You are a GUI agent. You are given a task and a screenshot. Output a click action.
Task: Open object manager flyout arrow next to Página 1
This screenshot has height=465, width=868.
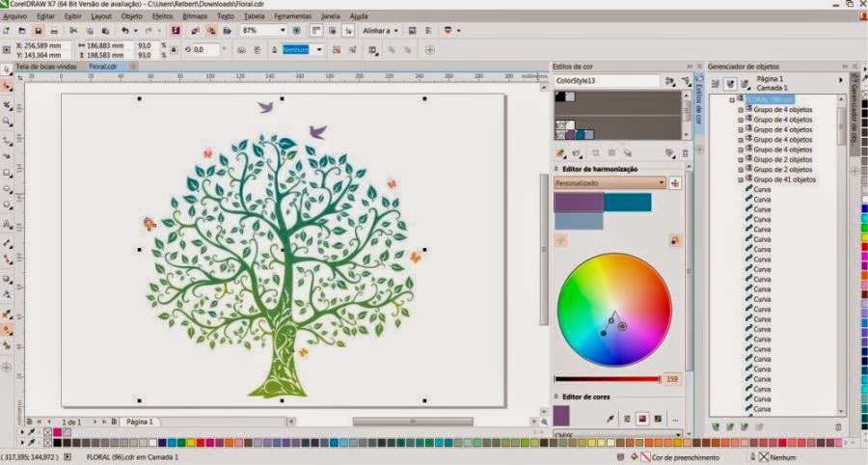[x=841, y=80]
